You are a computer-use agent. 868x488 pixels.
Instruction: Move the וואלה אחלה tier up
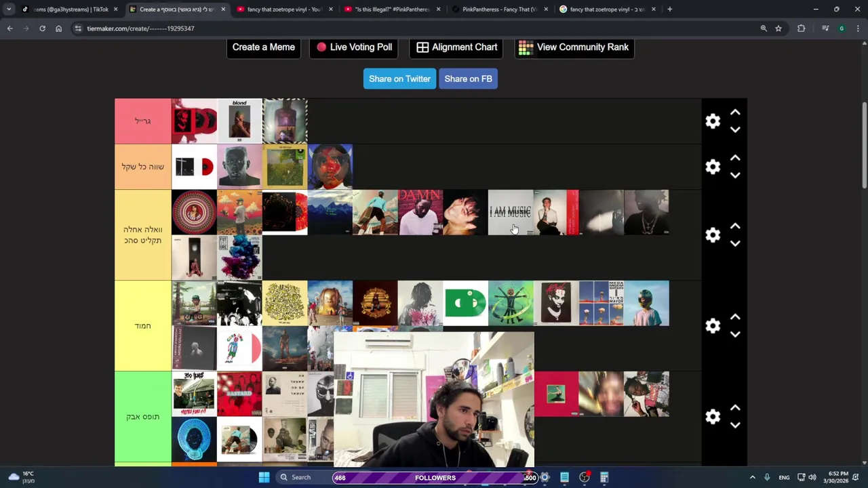(735, 226)
